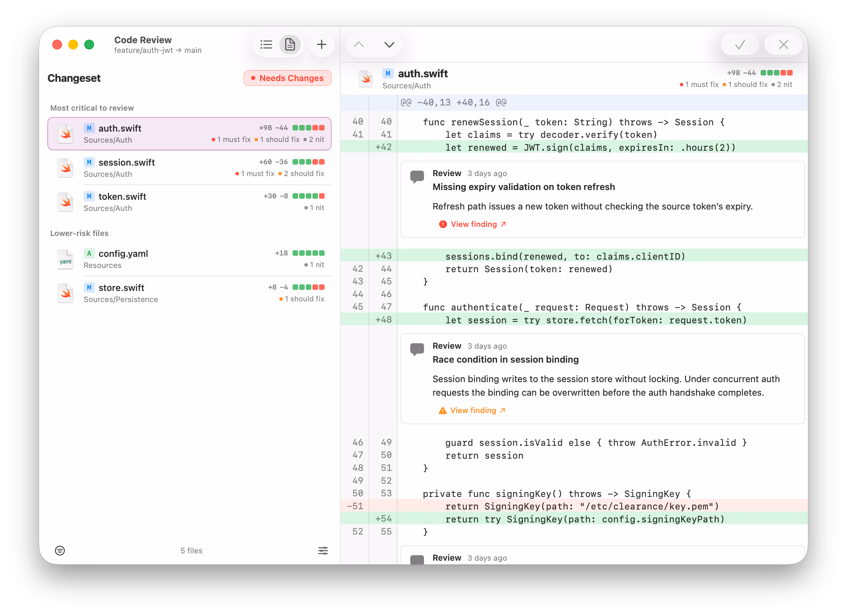The image size is (847, 616).
Task: Select auth.swift in the changeset list
Action: [x=189, y=134]
